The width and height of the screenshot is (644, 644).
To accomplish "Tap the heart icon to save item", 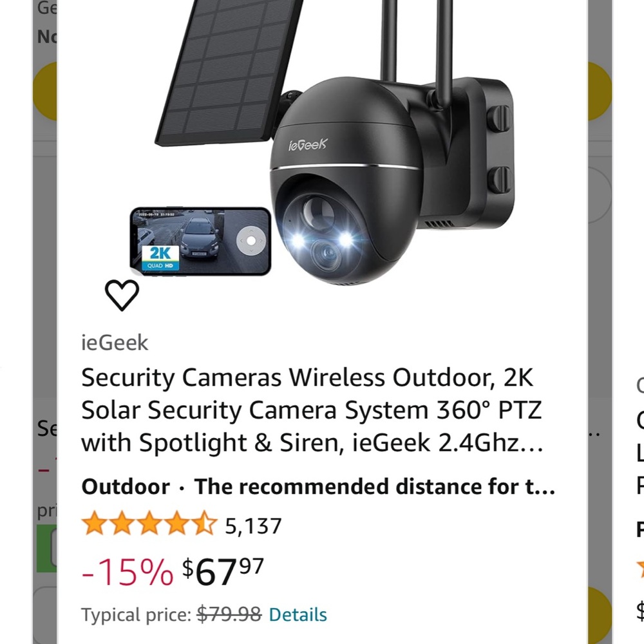I will 122,296.
